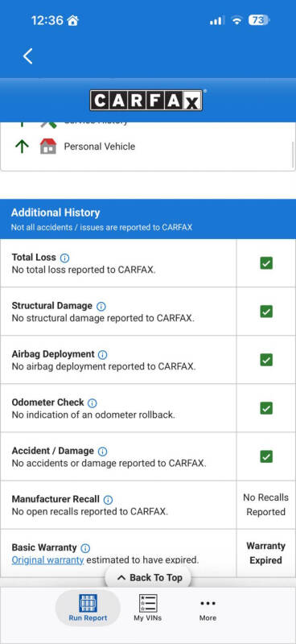Tap Back To Top button

(149, 577)
